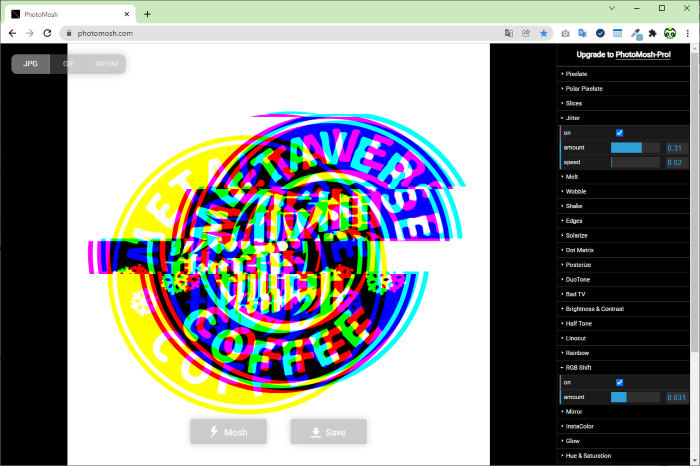Viewport: 700px width, 466px height.
Task: Expand the Solarize effect
Action: pos(624,235)
